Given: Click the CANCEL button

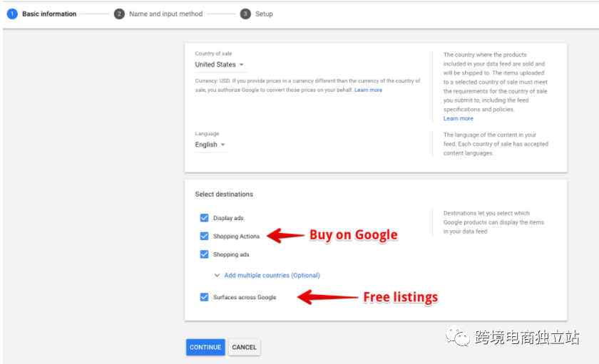Looking at the screenshot, I should [x=245, y=347].
